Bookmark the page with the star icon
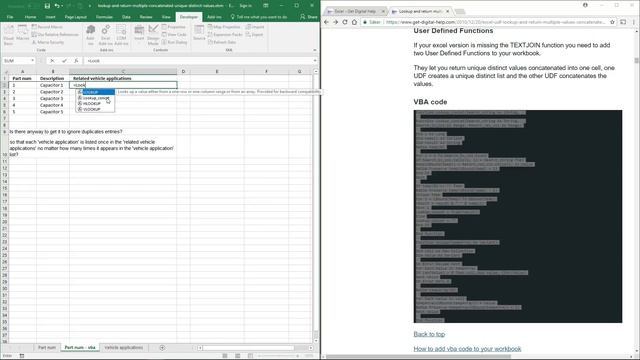Viewport: 640px width, 360px height. (x=612, y=22)
